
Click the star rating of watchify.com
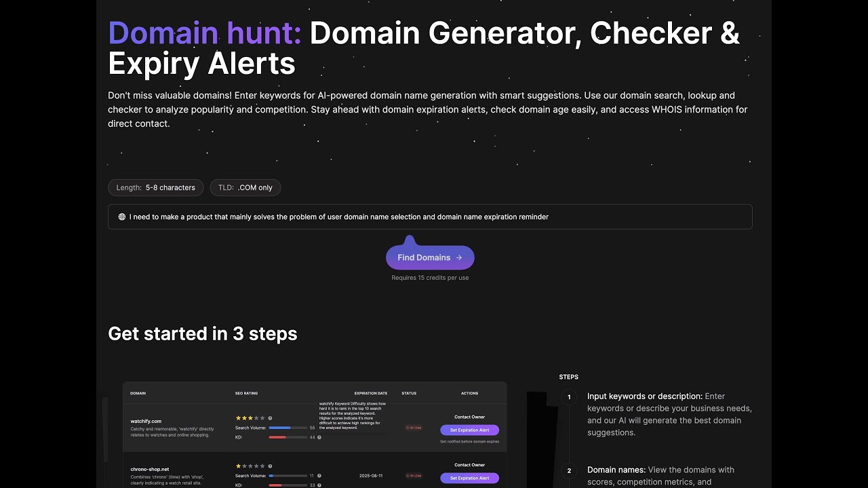[x=250, y=418]
